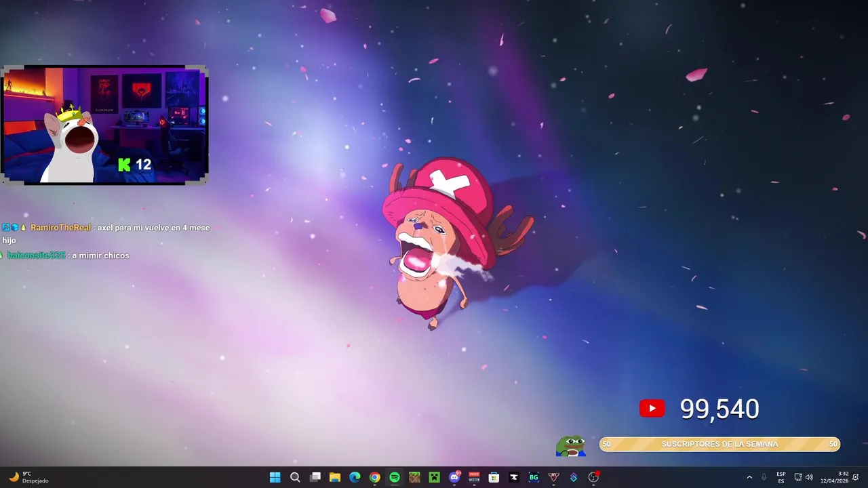868x488 pixels.
Task: Open the BG app icon
Action: click(x=534, y=477)
